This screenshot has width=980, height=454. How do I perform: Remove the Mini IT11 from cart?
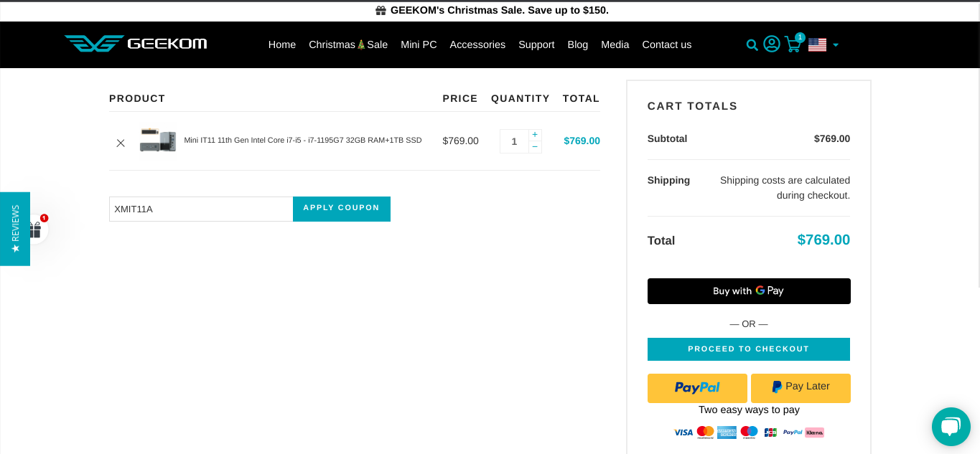121,143
